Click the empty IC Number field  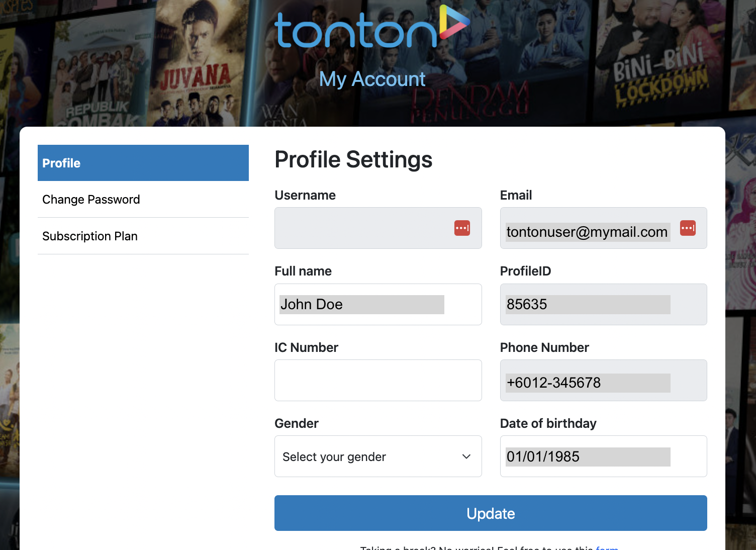tap(378, 381)
